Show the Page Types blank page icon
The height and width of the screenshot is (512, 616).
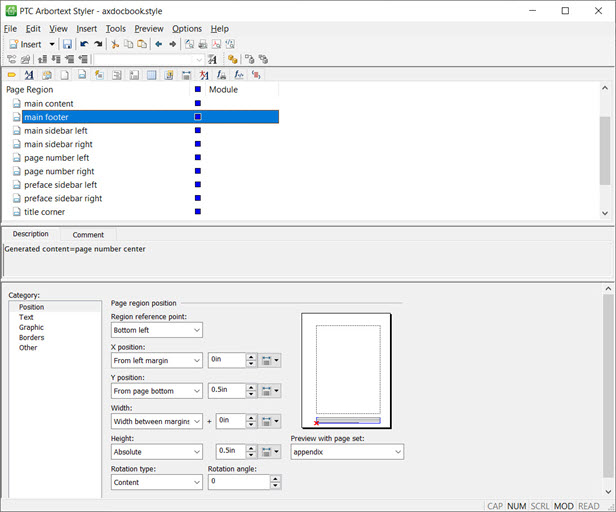click(x=64, y=75)
